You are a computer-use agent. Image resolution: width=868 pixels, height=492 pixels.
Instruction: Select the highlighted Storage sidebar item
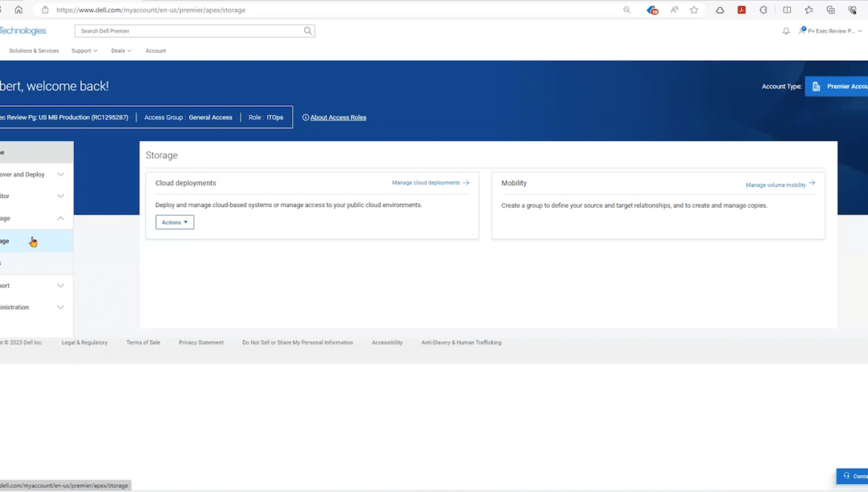pyautogui.click(x=36, y=240)
